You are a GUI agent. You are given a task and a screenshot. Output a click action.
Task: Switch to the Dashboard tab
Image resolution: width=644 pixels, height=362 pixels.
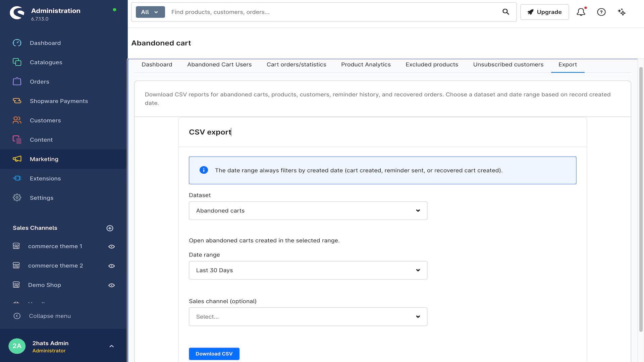(157, 65)
